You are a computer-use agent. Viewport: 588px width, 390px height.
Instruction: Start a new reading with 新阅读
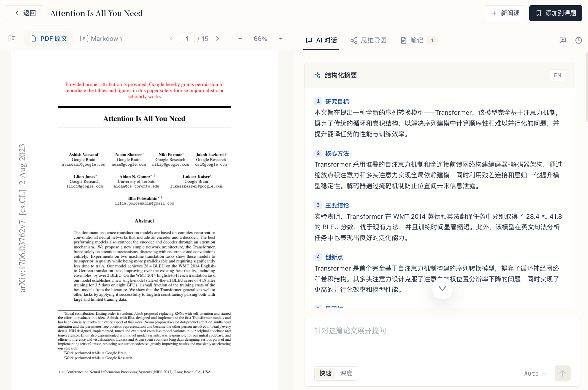(505, 13)
